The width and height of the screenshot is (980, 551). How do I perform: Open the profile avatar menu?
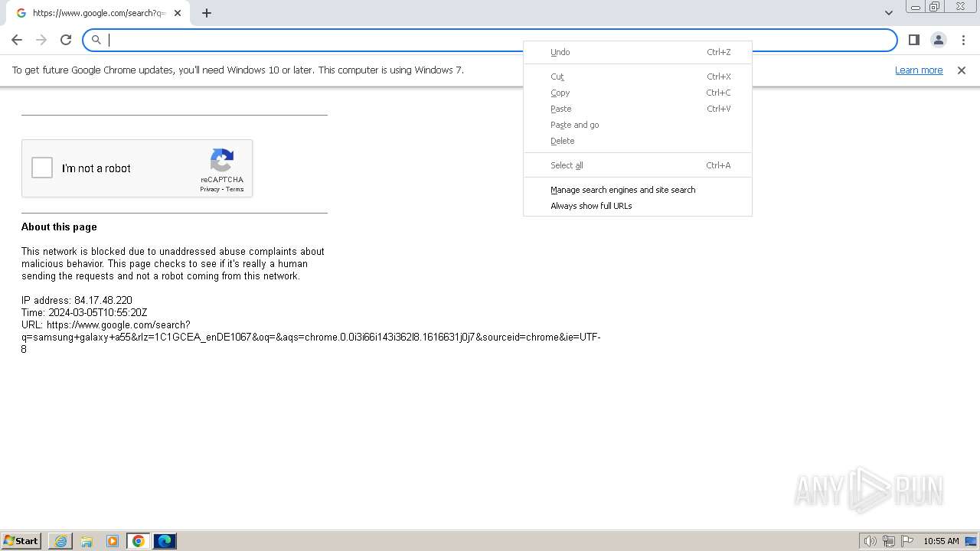point(938,40)
